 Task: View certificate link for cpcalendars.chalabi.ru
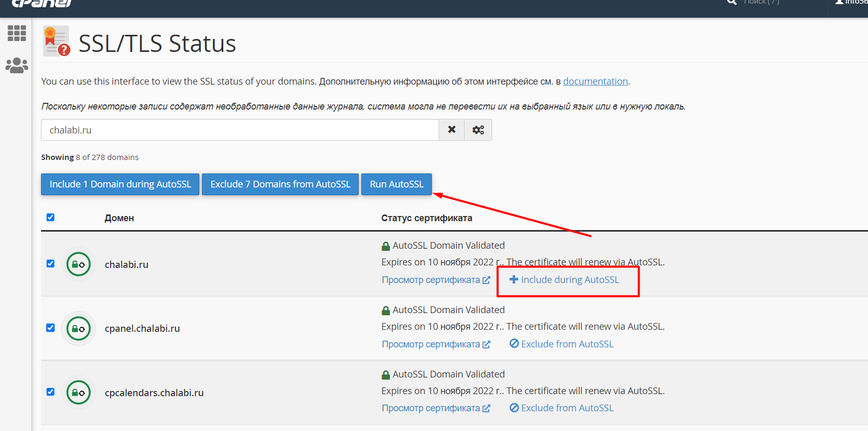pyautogui.click(x=436, y=408)
